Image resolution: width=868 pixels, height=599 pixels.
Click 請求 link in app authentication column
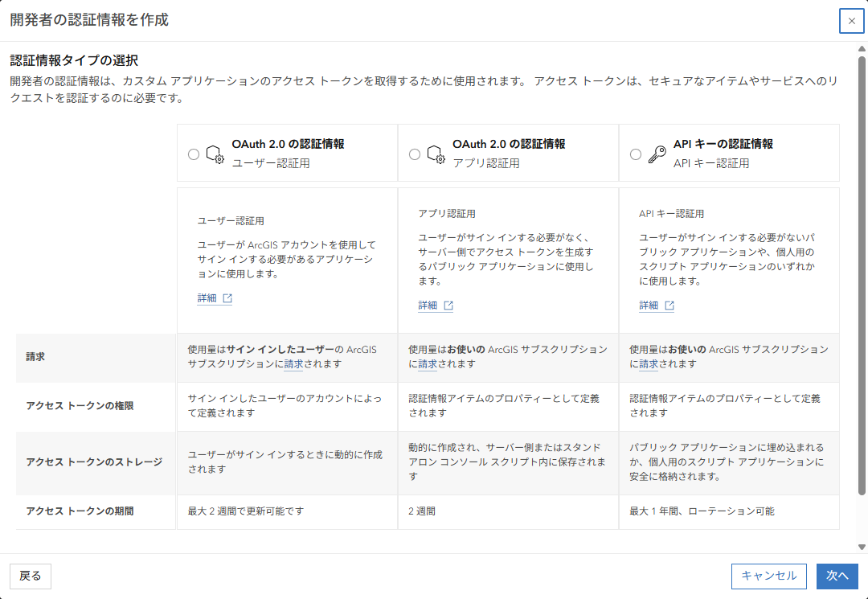tap(428, 364)
